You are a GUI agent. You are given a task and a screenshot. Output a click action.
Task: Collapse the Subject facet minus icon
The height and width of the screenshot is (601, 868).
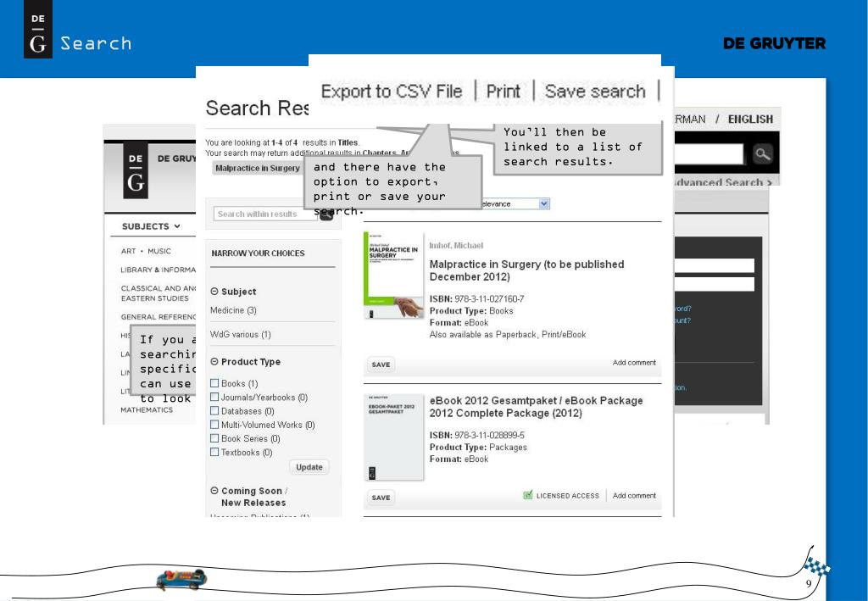pyautogui.click(x=214, y=292)
